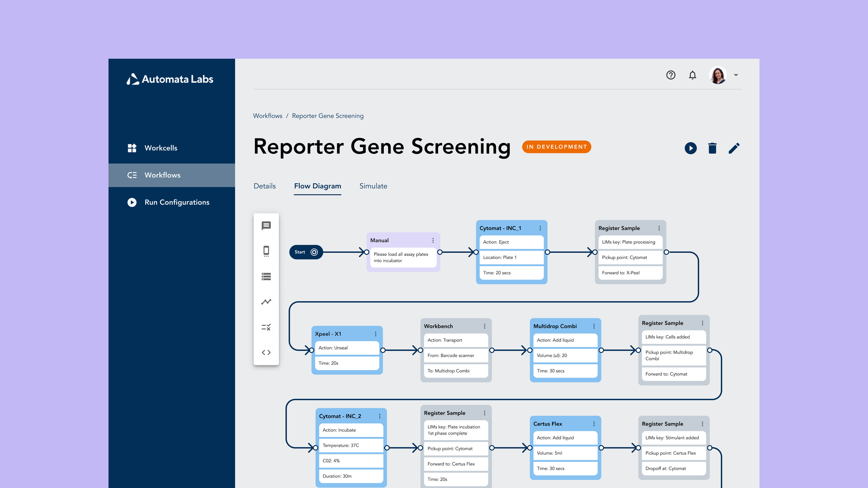868x488 pixels.
Task: Select the line chart tool icon
Action: click(266, 302)
